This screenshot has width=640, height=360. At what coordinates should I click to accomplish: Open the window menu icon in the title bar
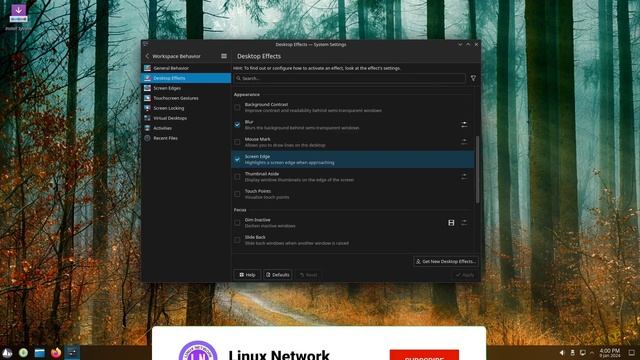click(146, 44)
